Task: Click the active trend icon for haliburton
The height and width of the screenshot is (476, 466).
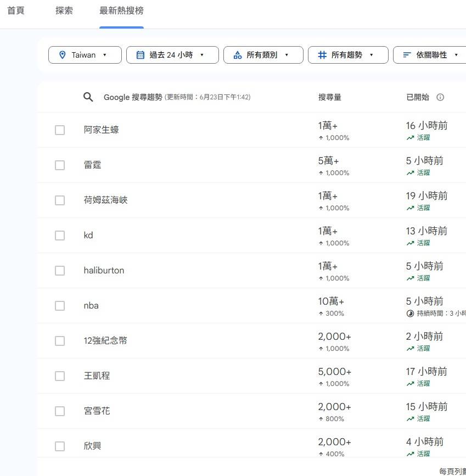Action: [411, 278]
